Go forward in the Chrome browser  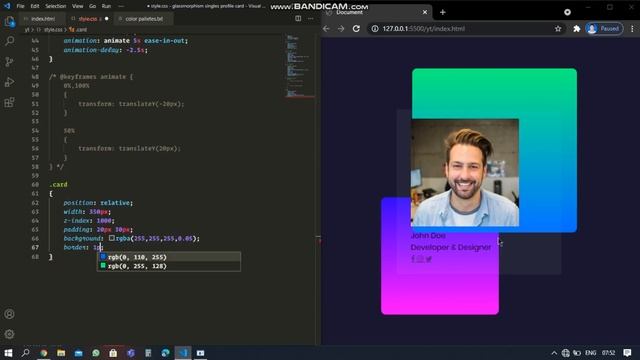point(341,29)
